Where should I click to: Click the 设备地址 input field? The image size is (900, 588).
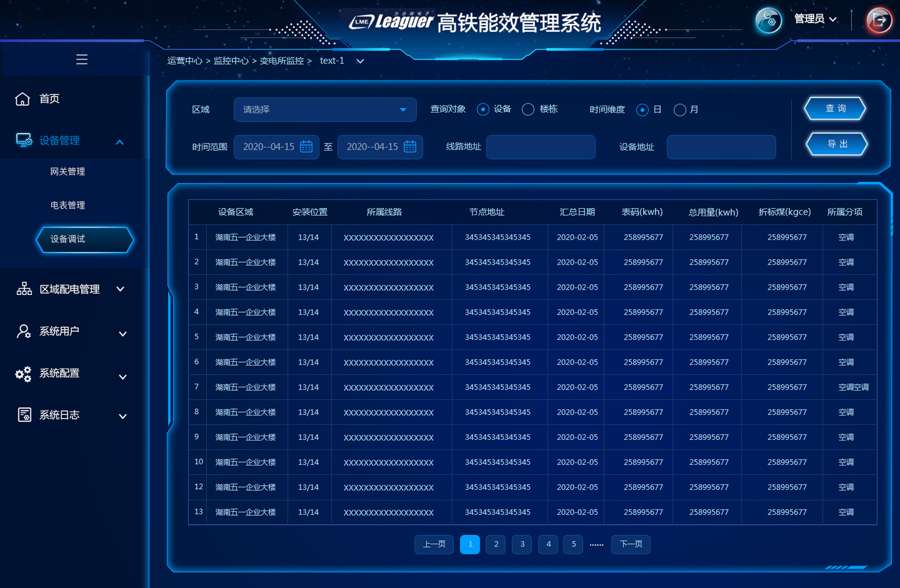coord(721,147)
